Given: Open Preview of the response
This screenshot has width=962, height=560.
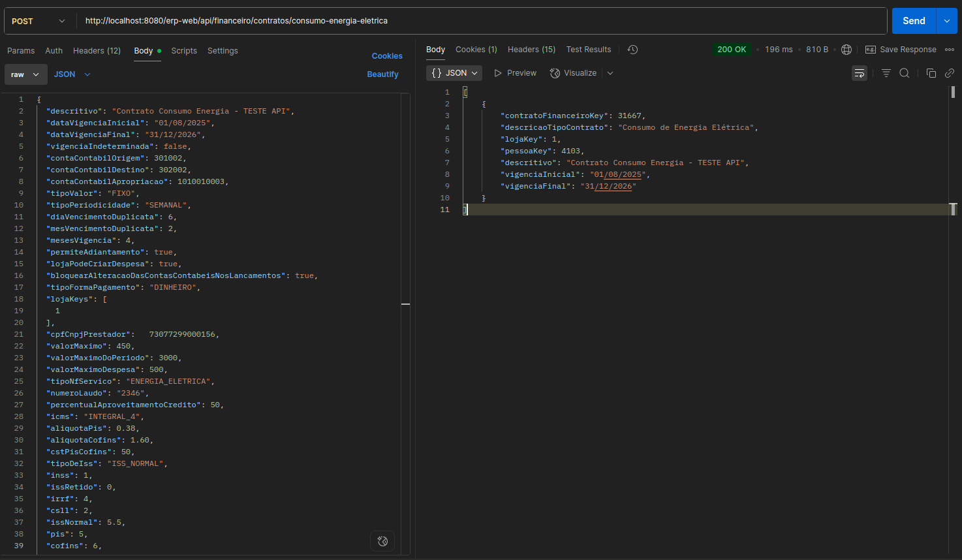Looking at the screenshot, I should [516, 73].
